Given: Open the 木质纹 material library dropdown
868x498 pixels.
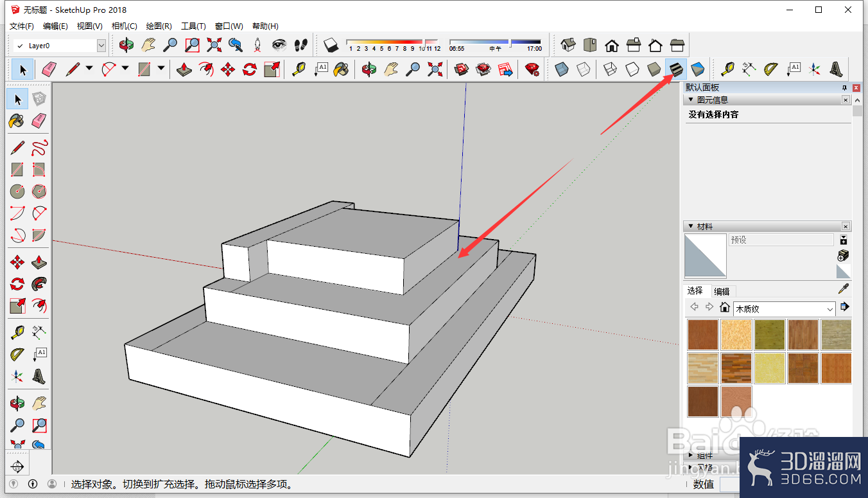Looking at the screenshot, I should click(x=829, y=309).
